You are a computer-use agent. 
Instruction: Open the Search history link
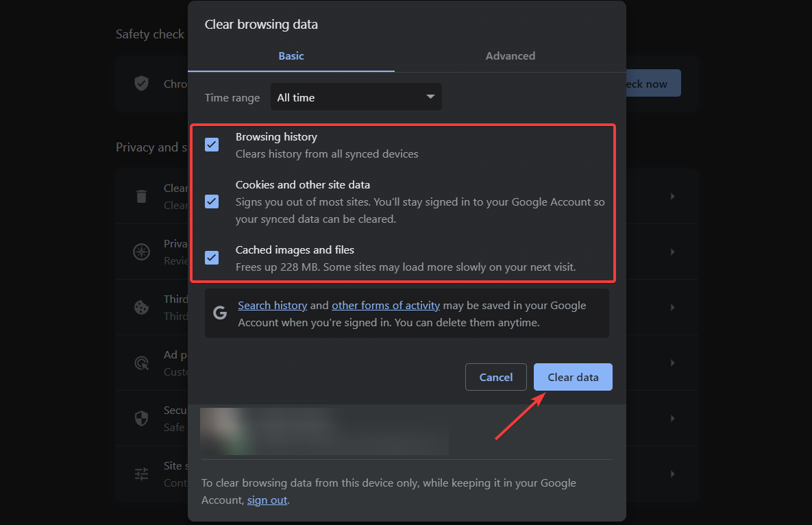pyautogui.click(x=272, y=306)
